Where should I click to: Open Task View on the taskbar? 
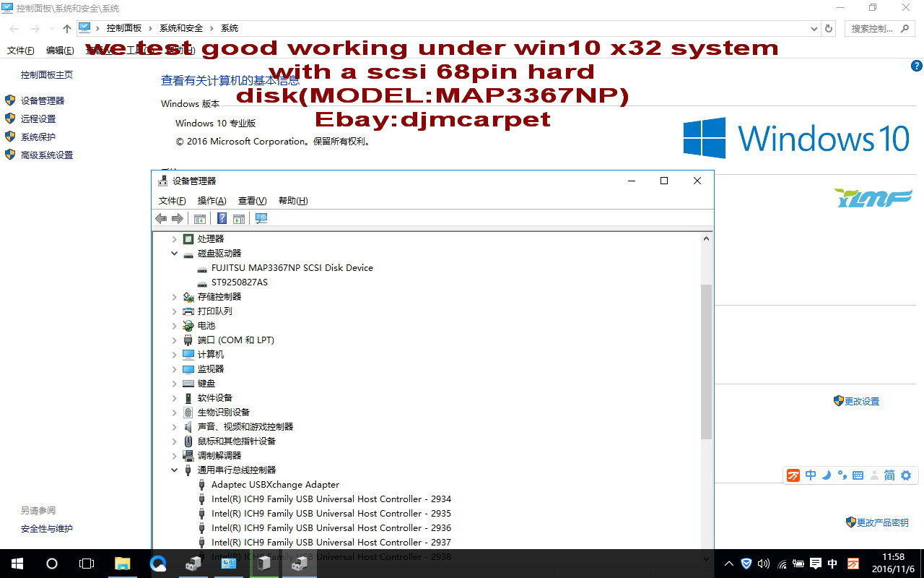coord(87,564)
